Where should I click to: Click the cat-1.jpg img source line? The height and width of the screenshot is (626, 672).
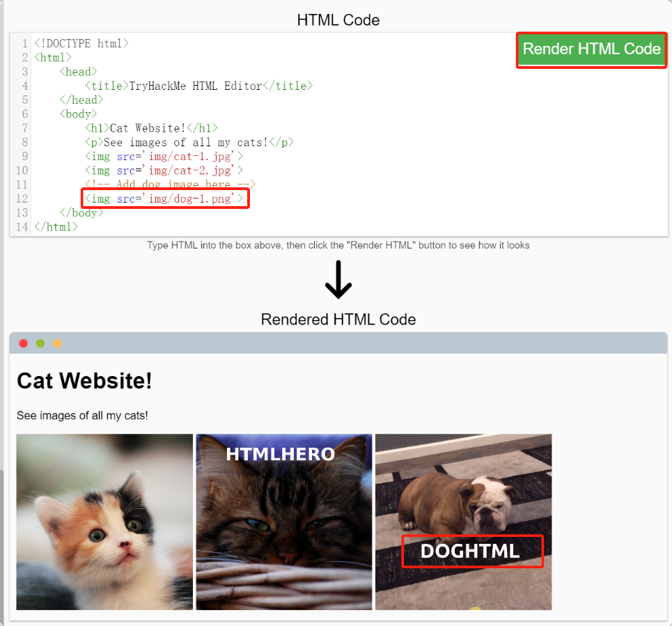(164, 157)
